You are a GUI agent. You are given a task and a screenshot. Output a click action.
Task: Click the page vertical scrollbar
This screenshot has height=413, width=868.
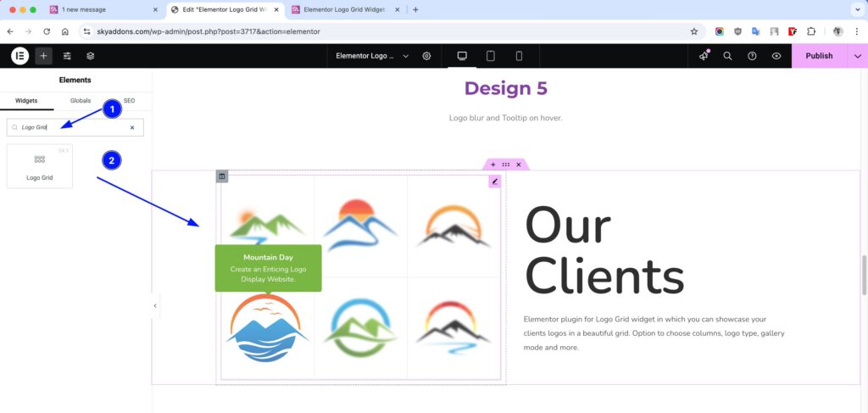click(x=864, y=275)
